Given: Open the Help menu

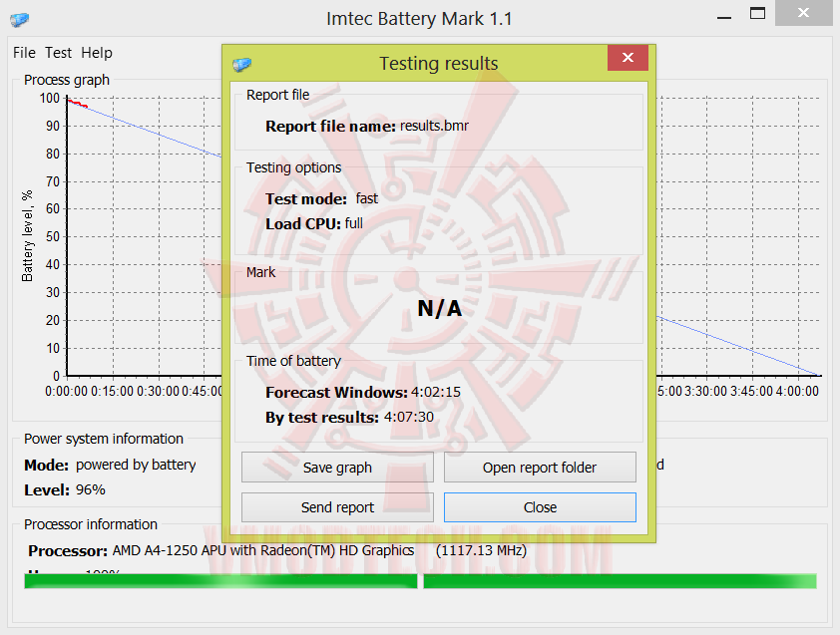Looking at the screenshot, I should pyautogui.click(x=97, y=53).
